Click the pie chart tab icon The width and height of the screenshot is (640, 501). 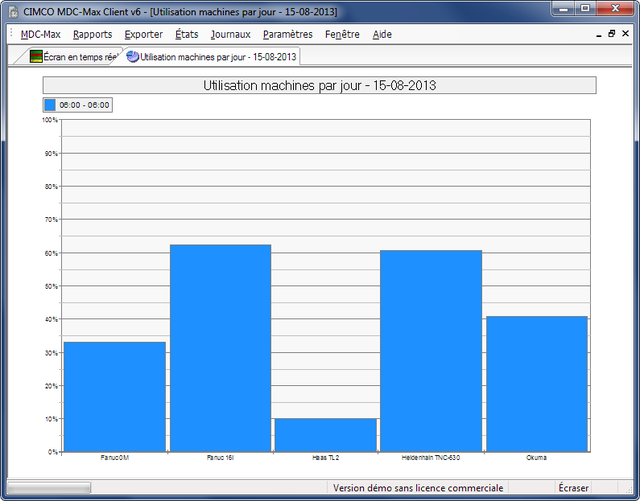click(x=133, y=57)
